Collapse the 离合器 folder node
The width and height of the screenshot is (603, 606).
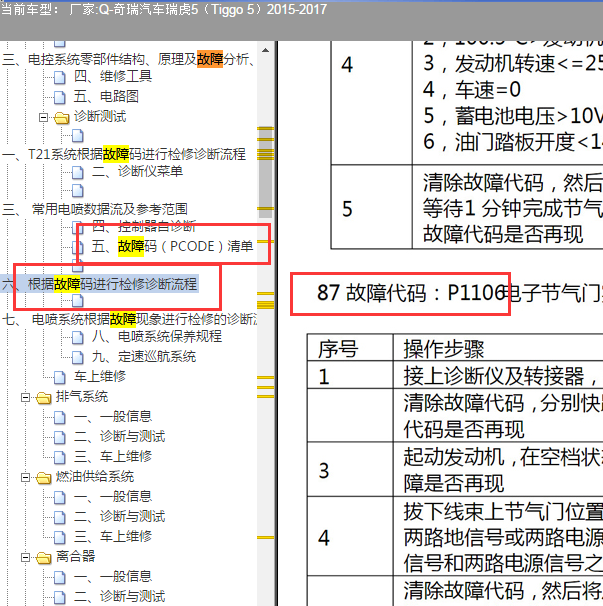coord(26,558)
